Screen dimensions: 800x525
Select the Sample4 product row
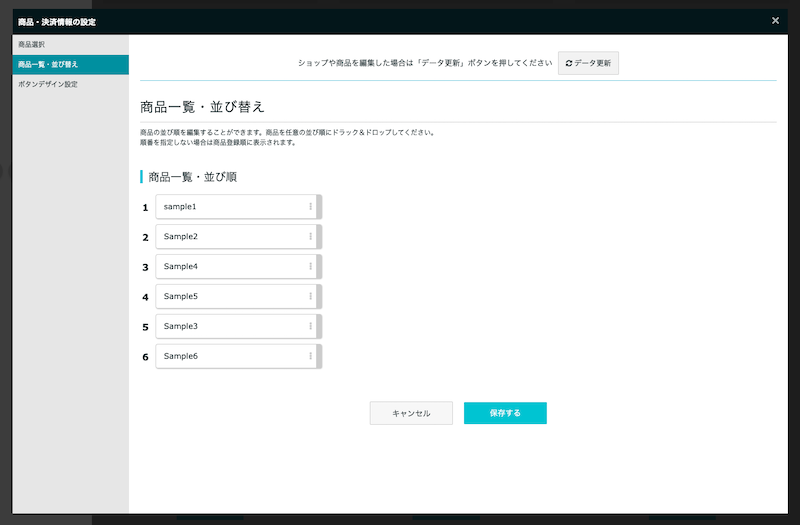tap(230, 267)
